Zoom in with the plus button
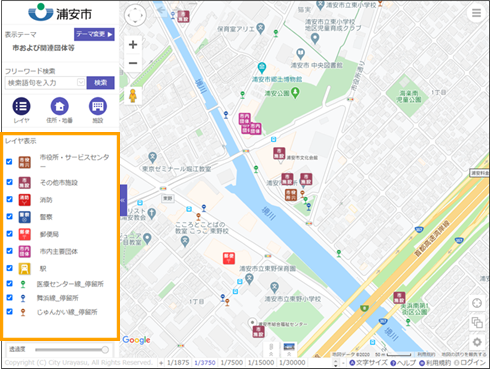The width and height of the screenshot is (490, 369). click(x=133, y=44)
